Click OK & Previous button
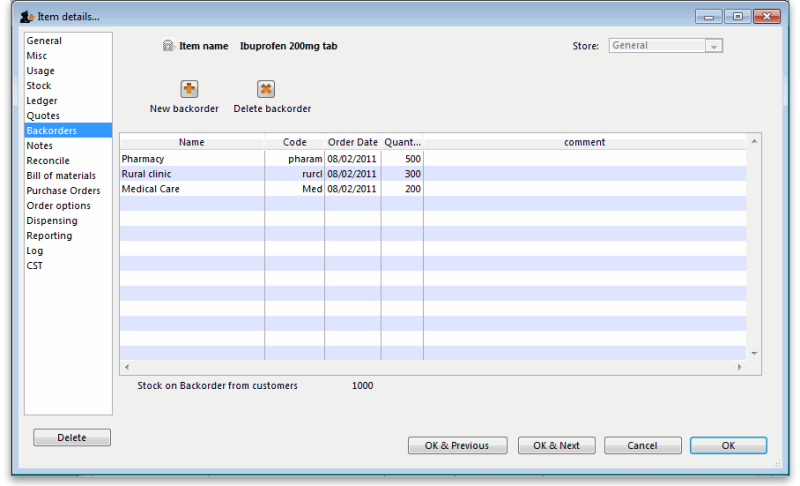The image size is (800, 486). click(x=457, y=445)
